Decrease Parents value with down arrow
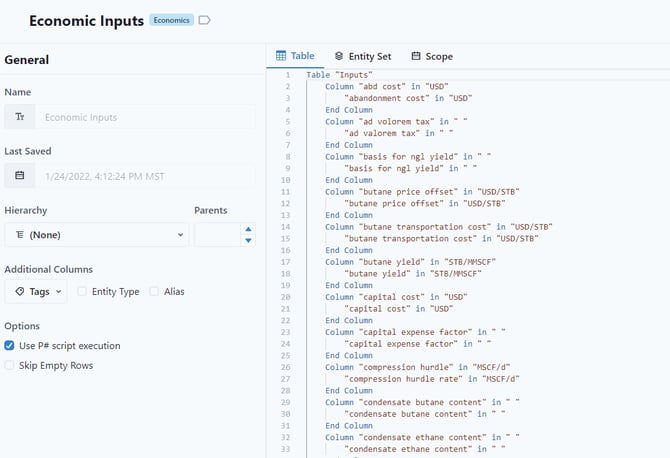The width and height of the screenshot is (670, 458). (248, 240)
